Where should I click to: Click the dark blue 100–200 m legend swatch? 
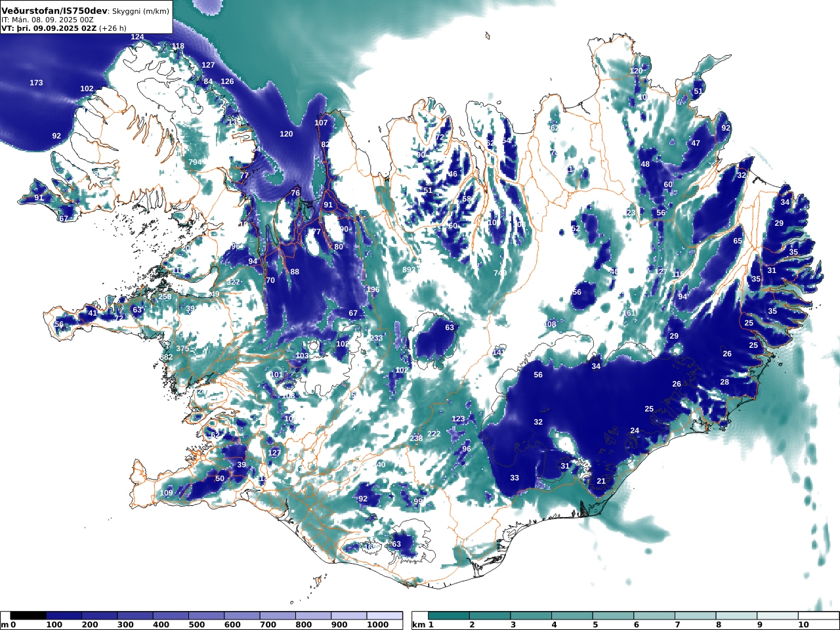[x=64, y=616]
